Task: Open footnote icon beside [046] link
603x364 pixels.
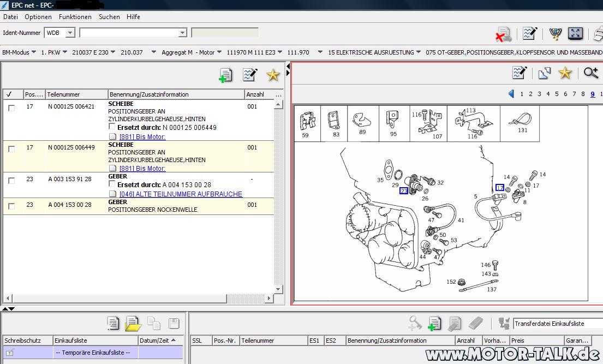Action: click(112, 194)
